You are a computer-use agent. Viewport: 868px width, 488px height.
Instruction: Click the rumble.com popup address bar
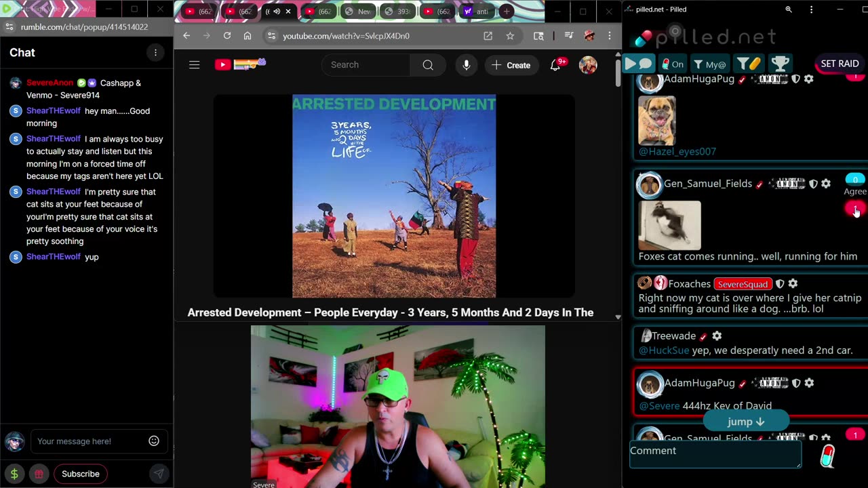pos(84,27)
